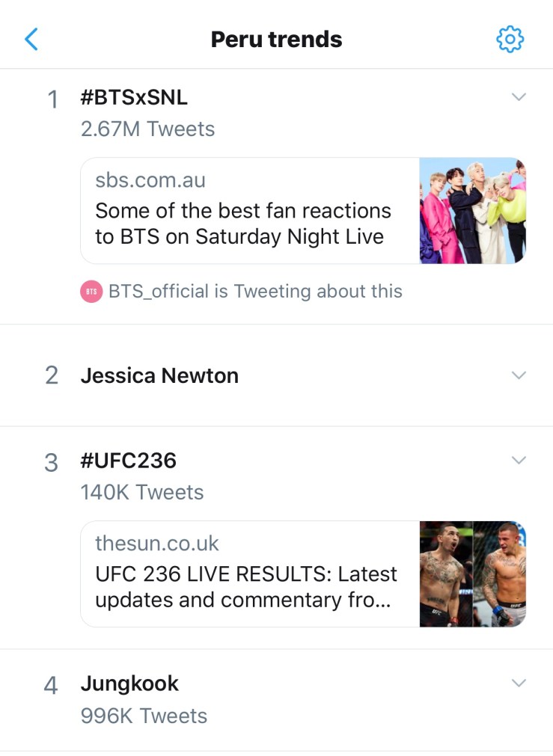Open thesun.co.uk UFC 236 live results article

click(x=247, y=574)
